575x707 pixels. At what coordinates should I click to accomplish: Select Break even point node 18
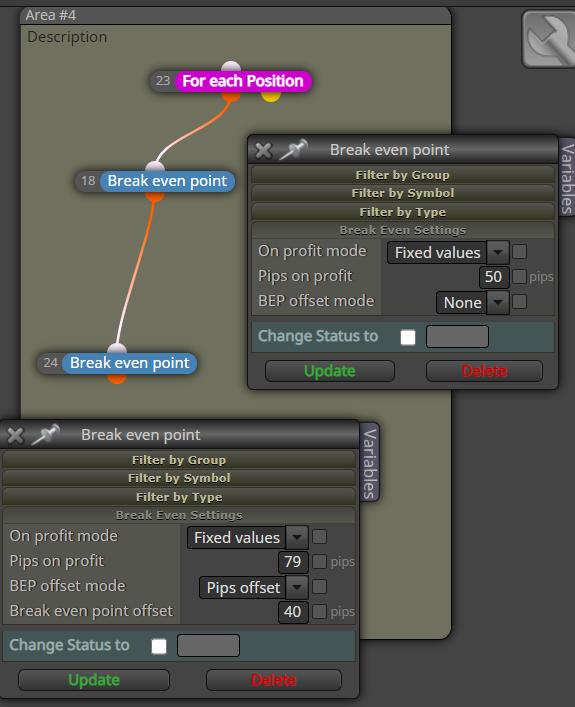coord(167,181)
